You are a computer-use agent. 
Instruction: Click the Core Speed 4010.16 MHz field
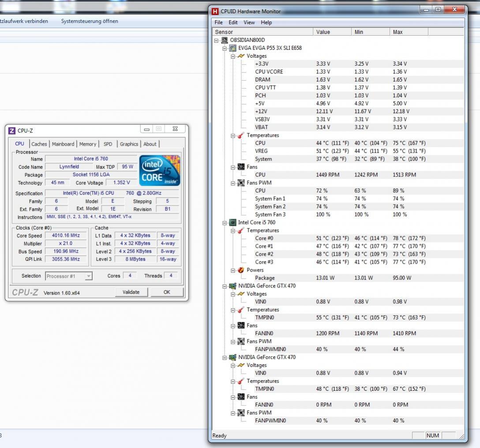coord(66,235)
